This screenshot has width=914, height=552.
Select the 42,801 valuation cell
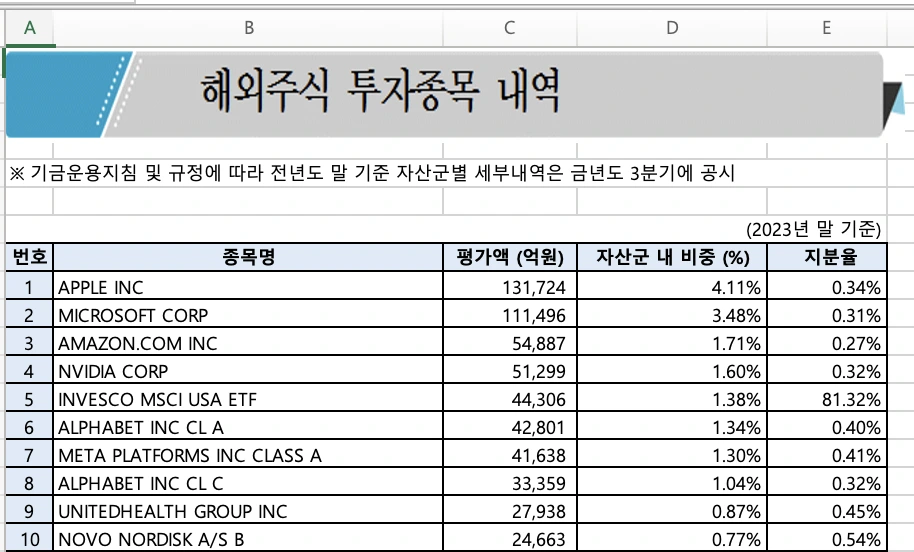click(509, 426)
